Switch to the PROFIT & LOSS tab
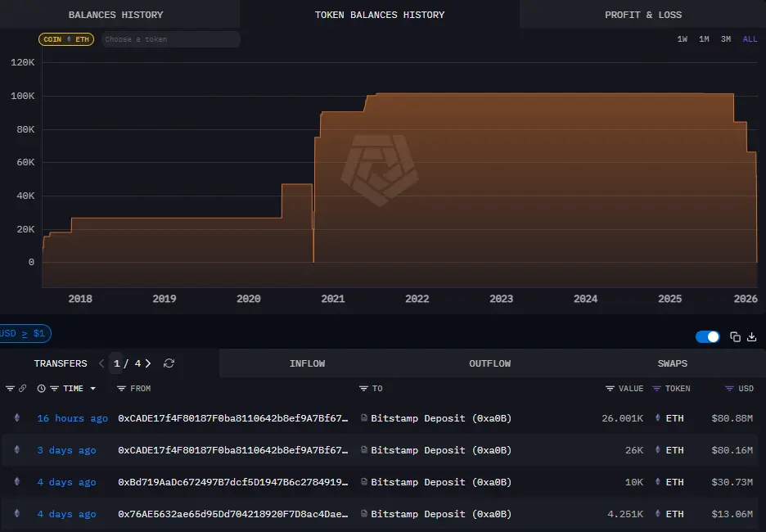766x532 pixels. click(x=643, y=14)
